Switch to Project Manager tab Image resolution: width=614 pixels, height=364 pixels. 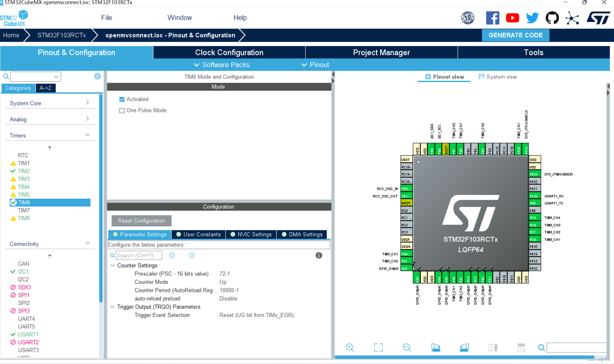381,52
